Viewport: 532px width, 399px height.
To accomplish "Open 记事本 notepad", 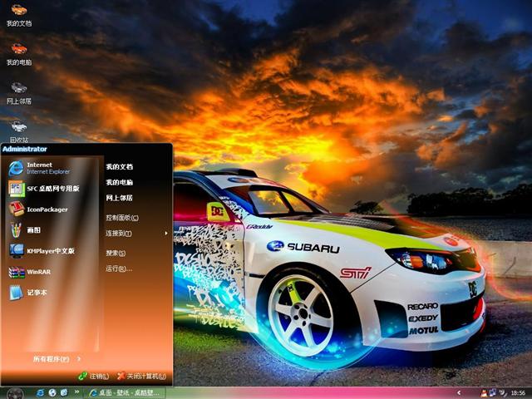I will pos(27,293).
